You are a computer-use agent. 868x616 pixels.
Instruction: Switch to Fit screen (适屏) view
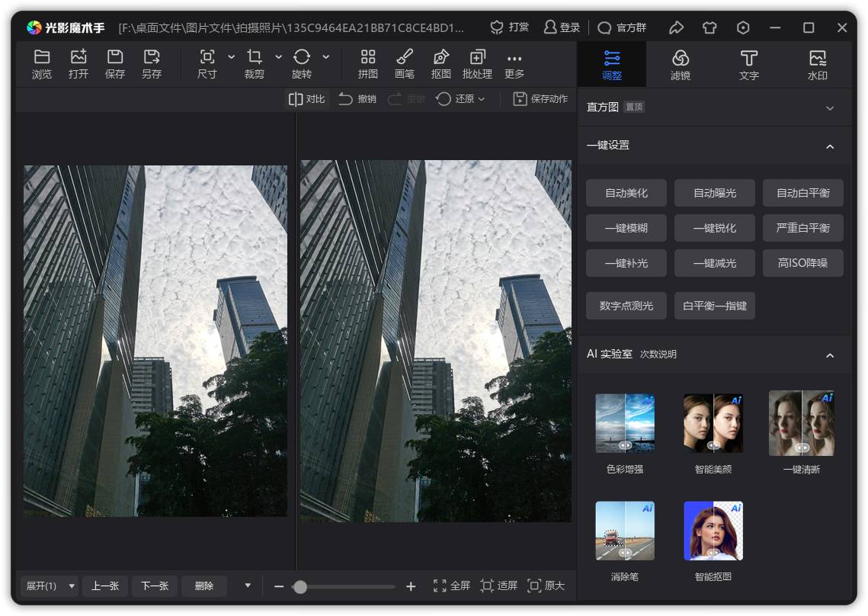pyautogui.click(x=499, y=586)
